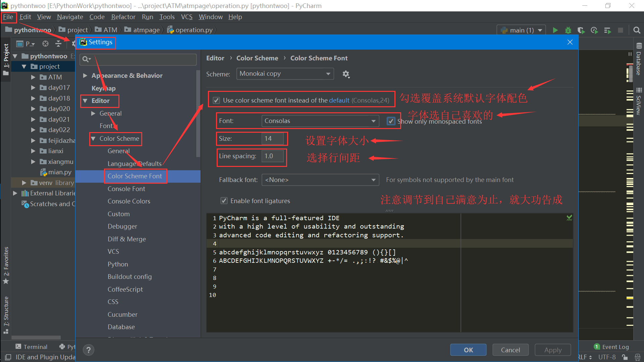The width and height of the screenshot is (644, 362).
Task: Click the project view selector icon
Action: coord(25,44)
